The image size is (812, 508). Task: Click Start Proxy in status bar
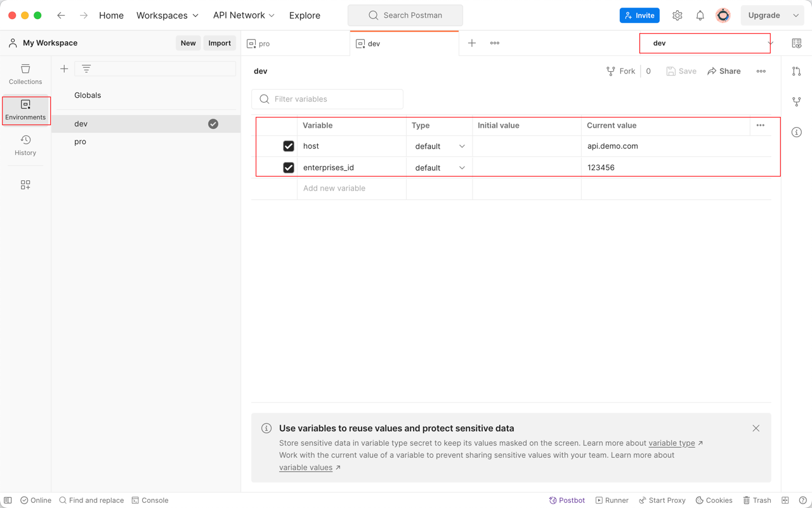click(662, 500)
